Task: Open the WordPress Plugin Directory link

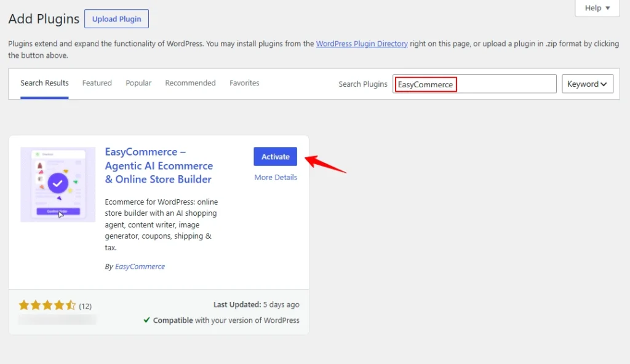Action: pos(362,44)
